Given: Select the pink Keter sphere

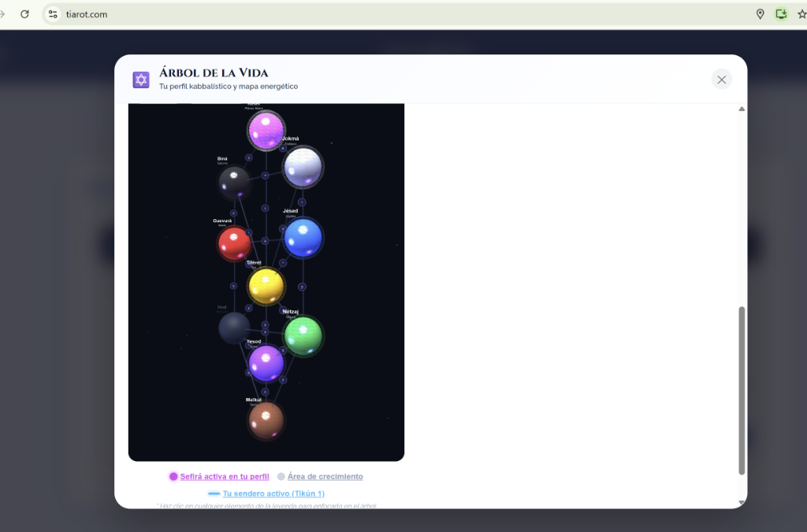Looking at the screenshot, I should (x=266, y=131).
